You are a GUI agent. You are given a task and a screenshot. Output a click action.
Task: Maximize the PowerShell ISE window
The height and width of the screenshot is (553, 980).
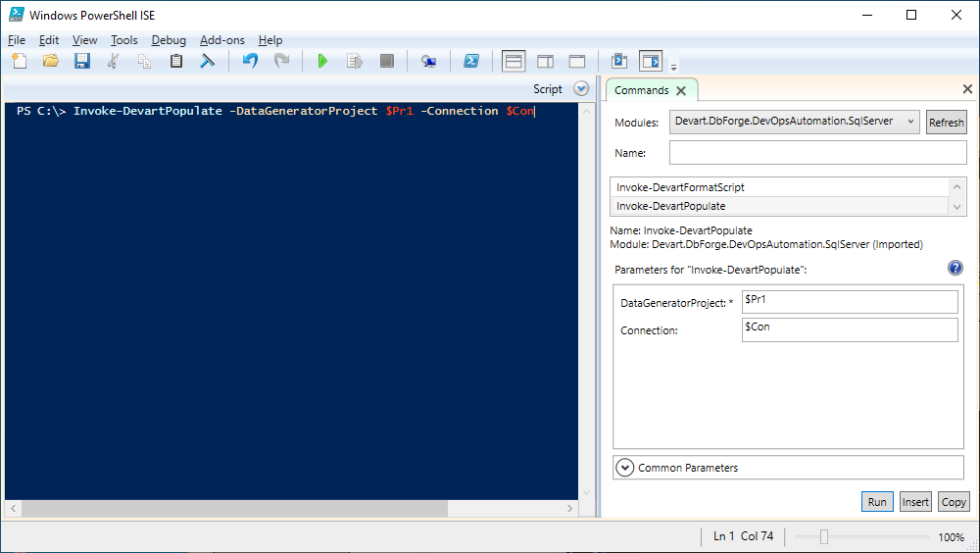[911, 15]
